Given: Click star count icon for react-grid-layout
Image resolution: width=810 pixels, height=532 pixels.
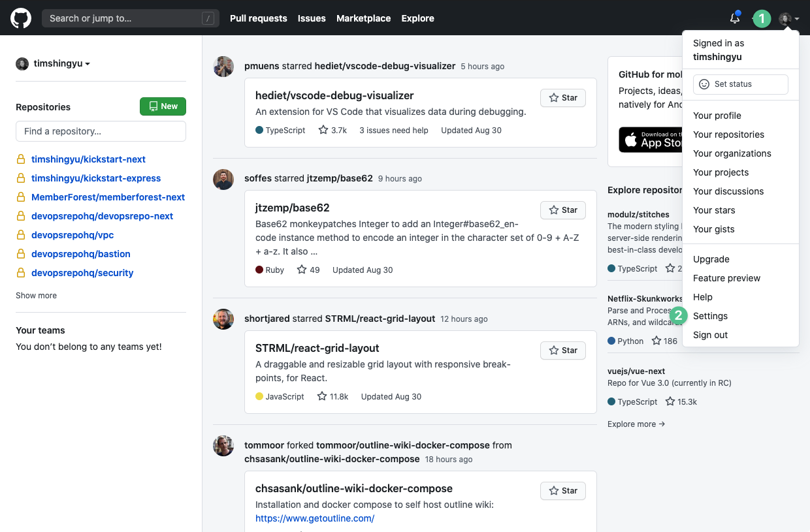Looking at the screenshot, I should click(x=322, y=396).
